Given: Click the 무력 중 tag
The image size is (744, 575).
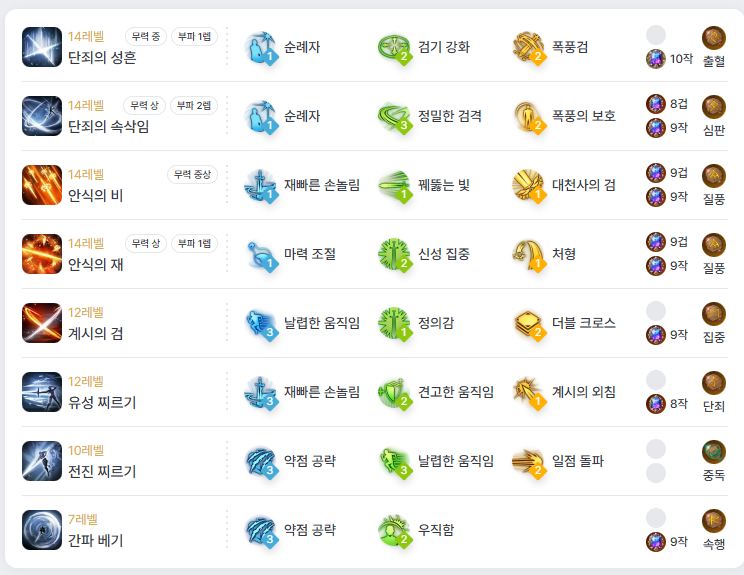Looking at the screenshot, I should (x=146, y=37).
